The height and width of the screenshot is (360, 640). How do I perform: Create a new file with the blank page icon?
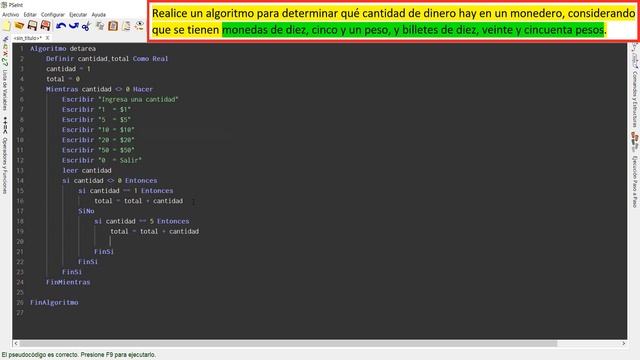[7, 26]
